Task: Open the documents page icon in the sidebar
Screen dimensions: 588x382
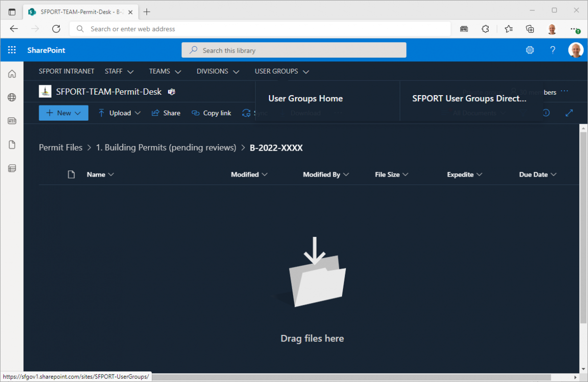Action: tap(12, 144)
